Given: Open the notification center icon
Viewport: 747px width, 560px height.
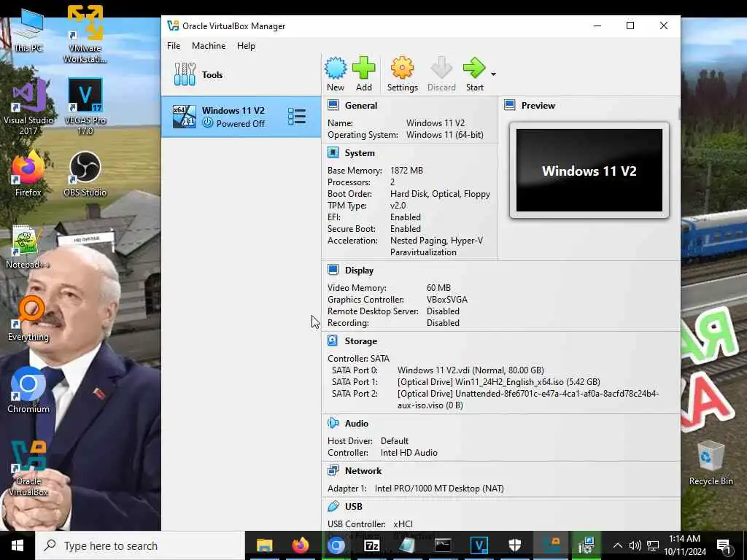Looking at the screenshot, I should tap(724, 546).
